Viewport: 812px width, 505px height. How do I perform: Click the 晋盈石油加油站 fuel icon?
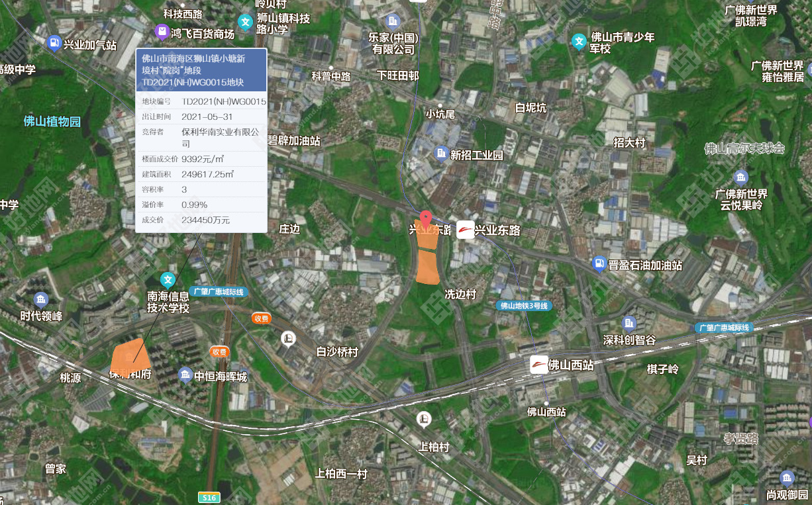[599, 264]
